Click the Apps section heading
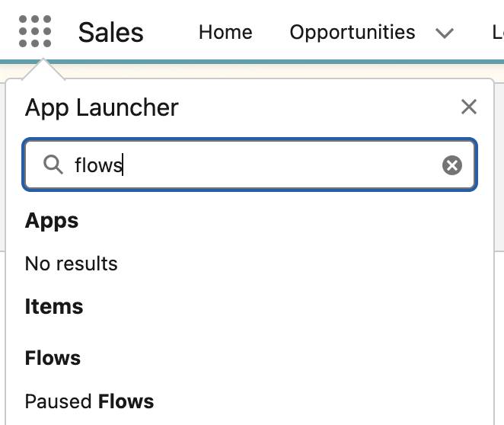This screenshot has height=425, width=504. tap(52, 221)
